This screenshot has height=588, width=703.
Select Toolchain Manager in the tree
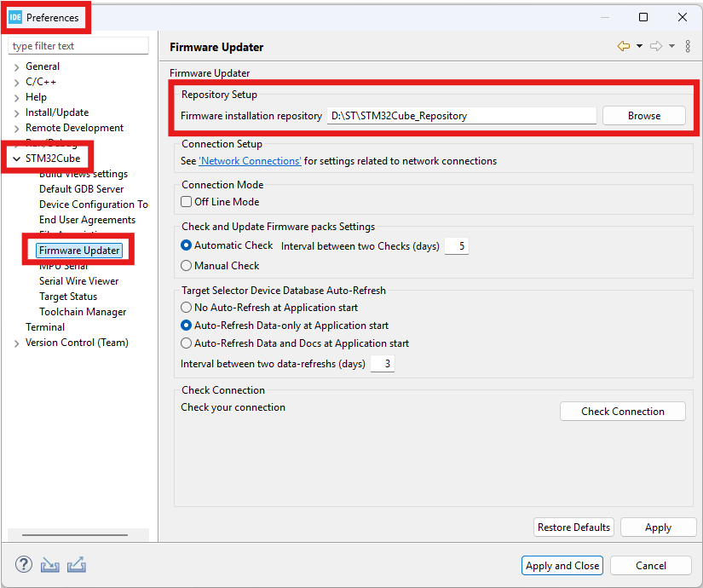tap(82, 312)
